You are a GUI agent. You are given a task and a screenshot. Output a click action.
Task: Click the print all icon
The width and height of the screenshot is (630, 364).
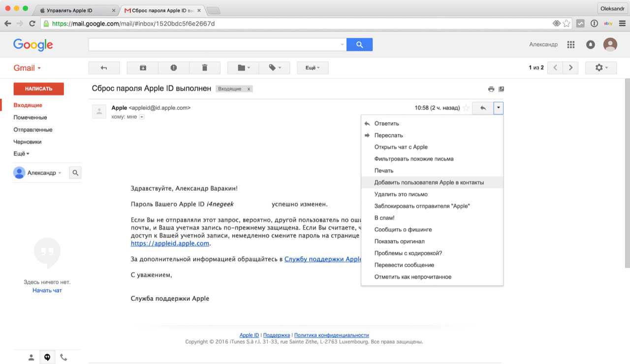pos(491,89)
